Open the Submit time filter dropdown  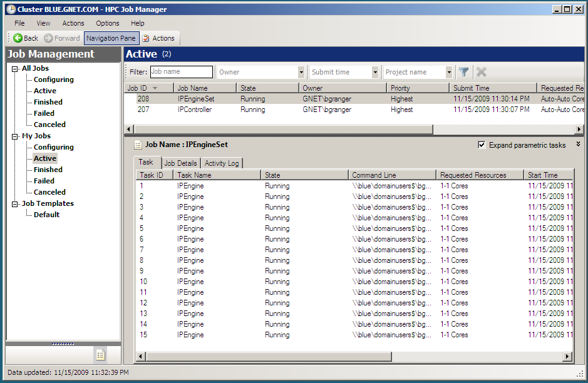coord(375,73)
